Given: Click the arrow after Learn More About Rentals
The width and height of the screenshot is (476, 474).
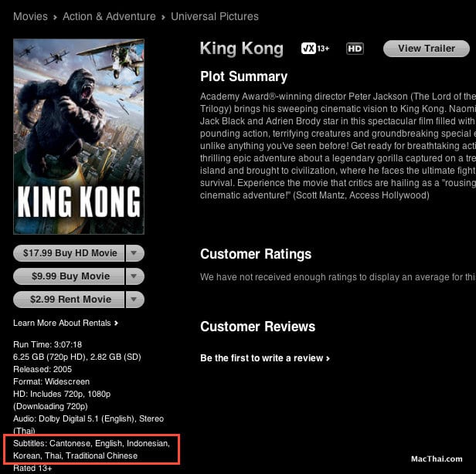Looking at the screenshot, I should (116, 323).
